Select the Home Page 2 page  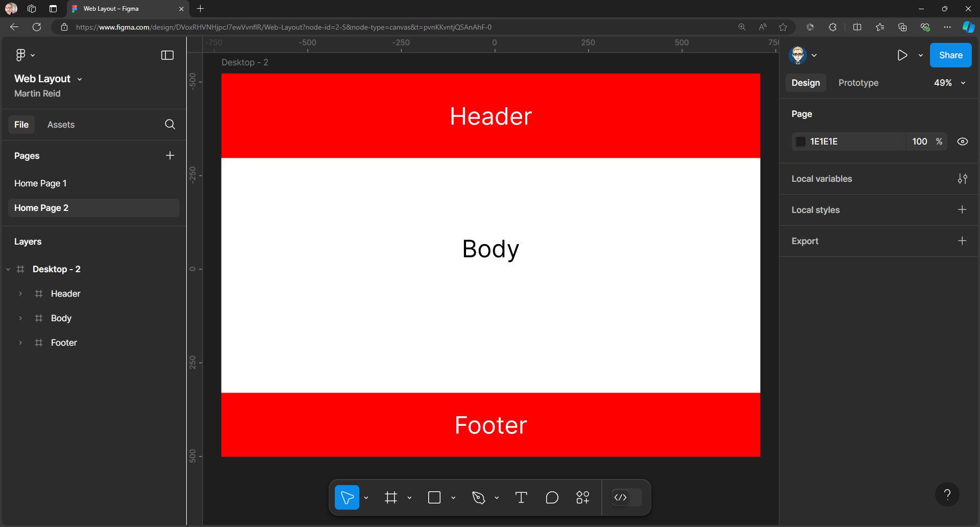coord(94,208)
